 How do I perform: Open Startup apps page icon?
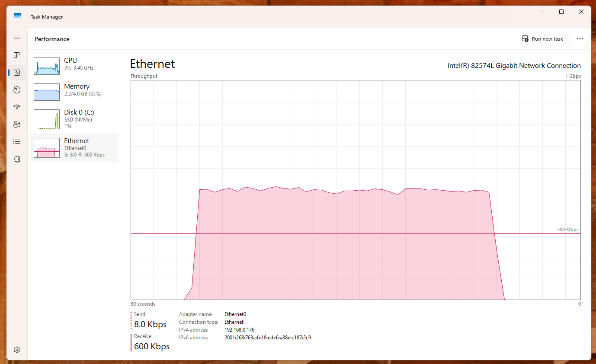(17, 107)
